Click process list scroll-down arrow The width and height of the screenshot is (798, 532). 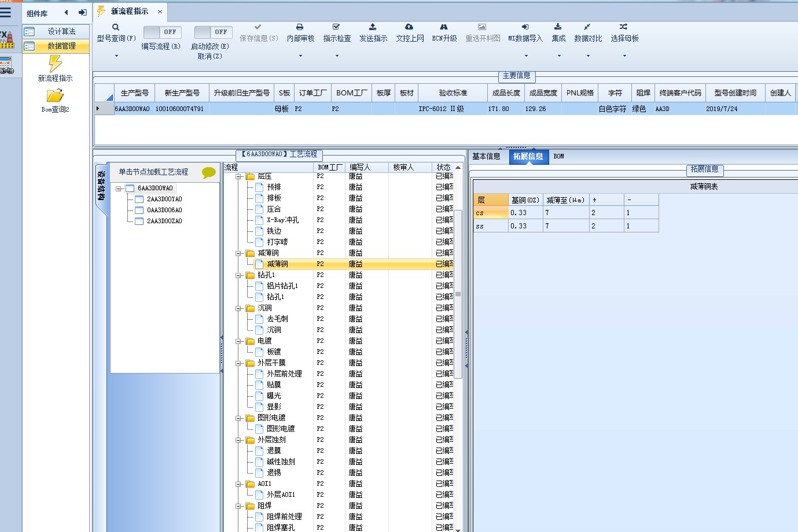pos(458,529)
